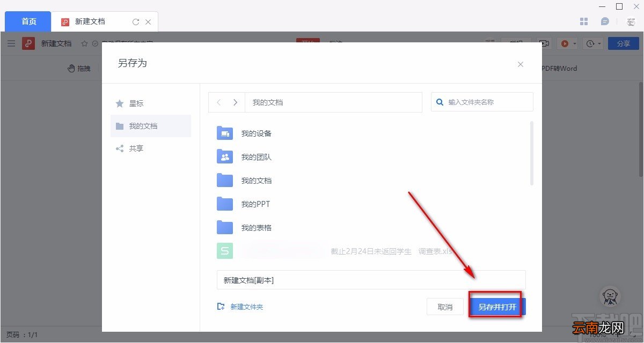
Task: Open the chat messages icon
Action: pyautogui.click(x=605, y=21)
